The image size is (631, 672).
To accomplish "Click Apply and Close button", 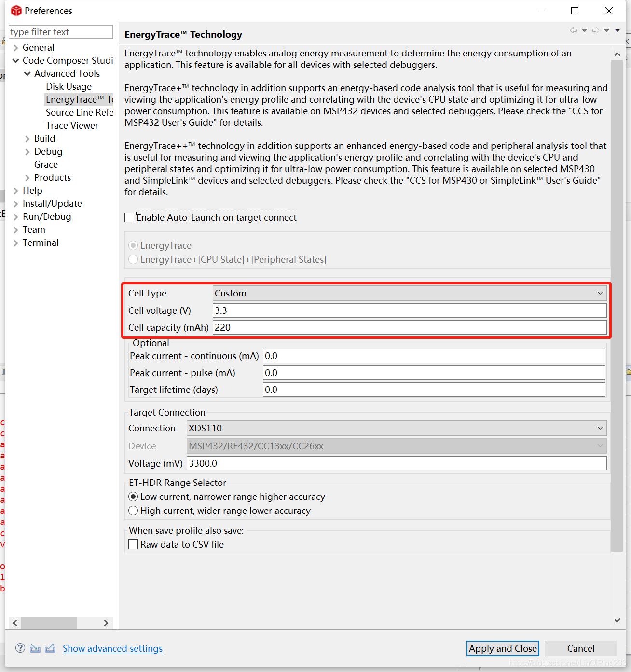I will pyautogui.click(x=503, y=648).
